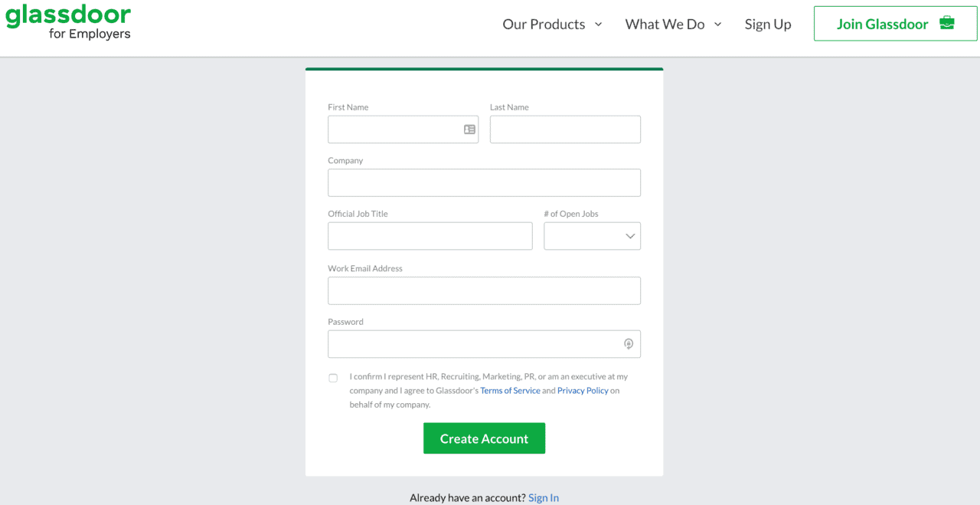
Task: Select Sign Up in the navigation bar
Action: coord(768,24)
